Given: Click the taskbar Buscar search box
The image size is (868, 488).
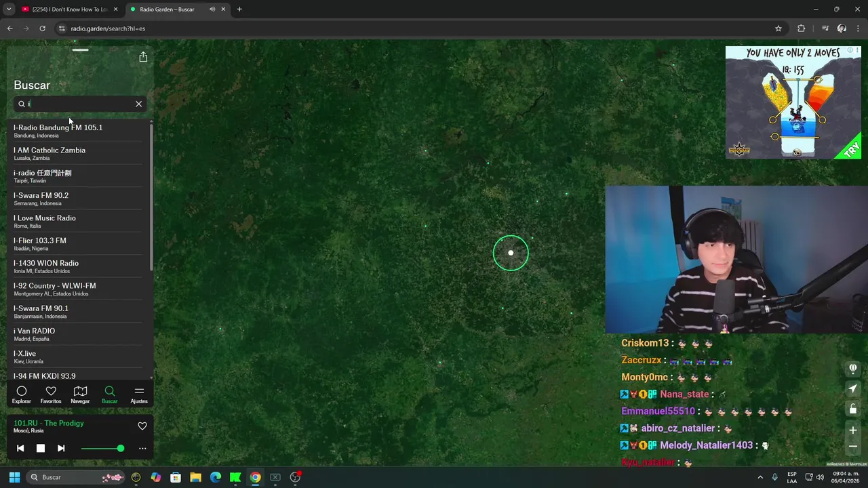Looking at the screenshot, I should [77, 477].
